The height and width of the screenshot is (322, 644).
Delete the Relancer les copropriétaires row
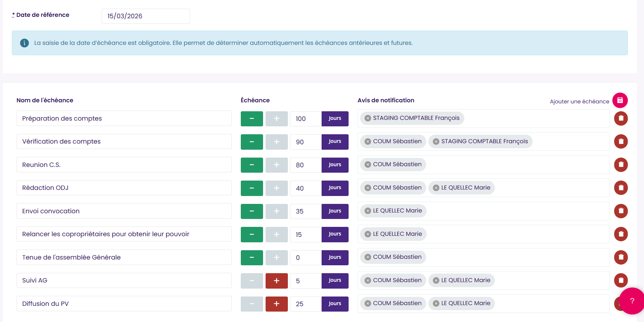pyautogui.click(x=621, y=234)
